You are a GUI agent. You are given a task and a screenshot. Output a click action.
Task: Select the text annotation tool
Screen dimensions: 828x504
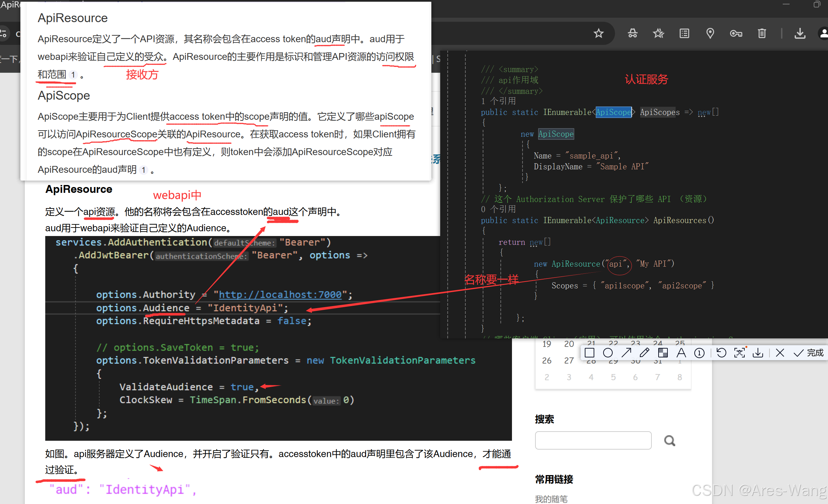click(x=681, y=353)
